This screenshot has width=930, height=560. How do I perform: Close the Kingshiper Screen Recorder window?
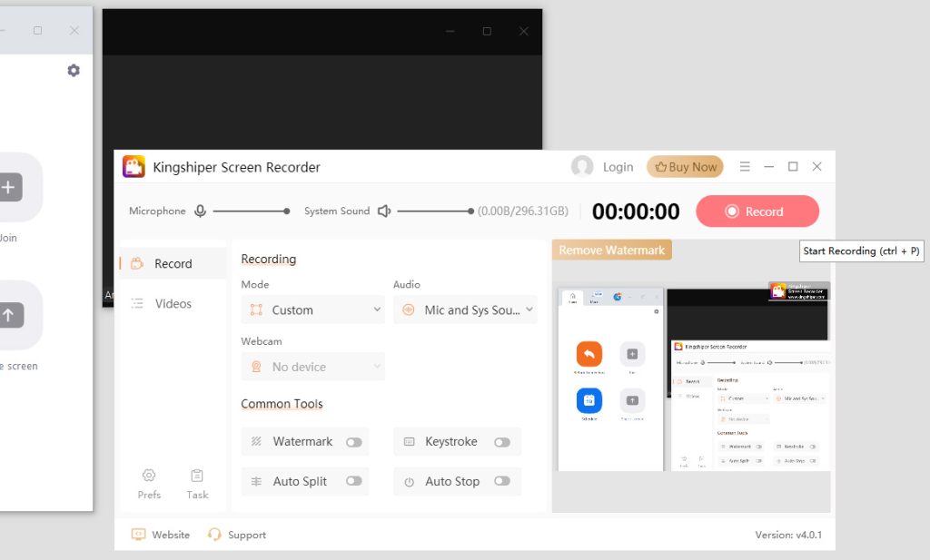(x=816, y=166)
